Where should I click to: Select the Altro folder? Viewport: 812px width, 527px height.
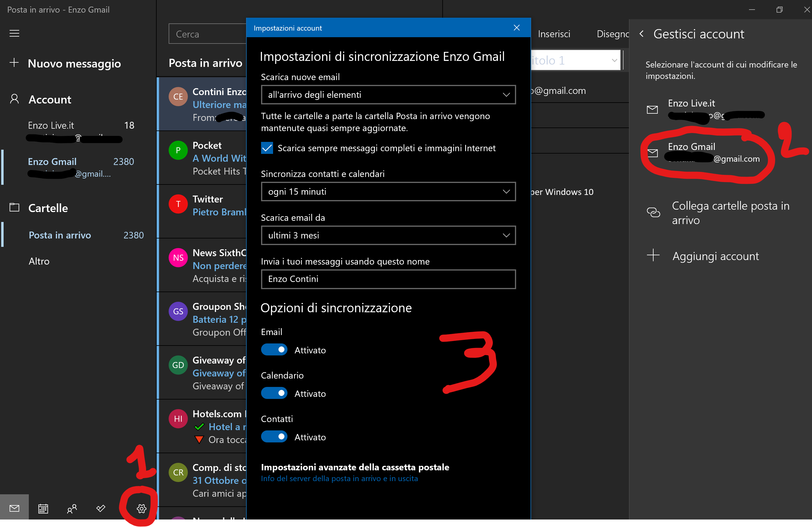pos(39,261)
